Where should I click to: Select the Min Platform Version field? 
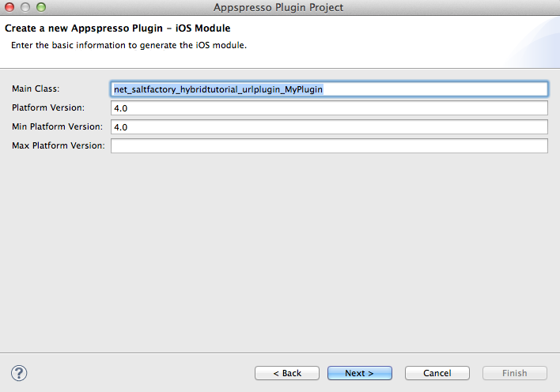click(x=329, y=126)
